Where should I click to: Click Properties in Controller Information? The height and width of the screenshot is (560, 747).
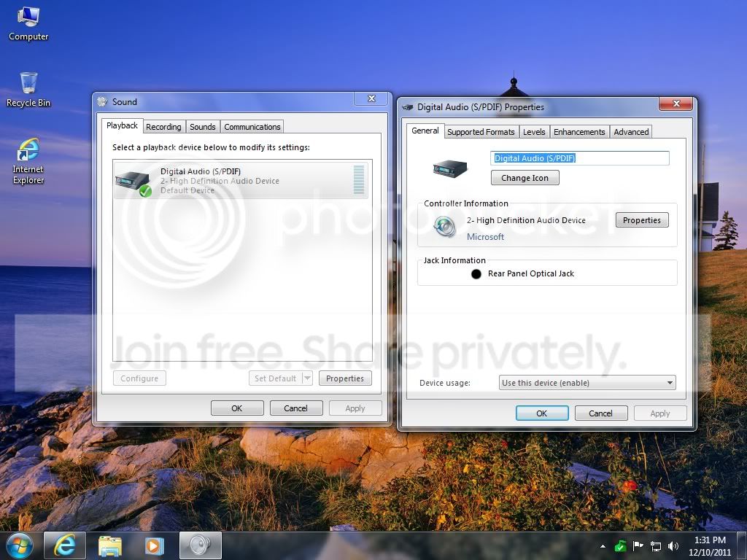pos(642,220)
